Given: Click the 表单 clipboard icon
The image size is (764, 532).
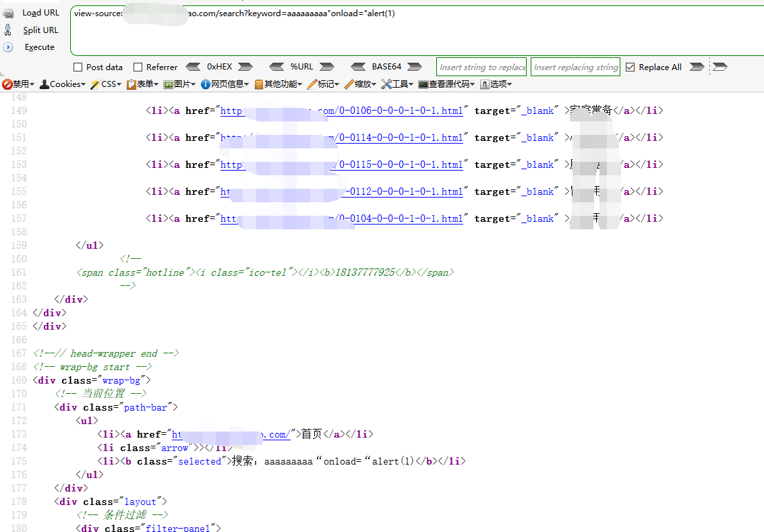Looking at the screenshot, I should (x=131, y=84).
